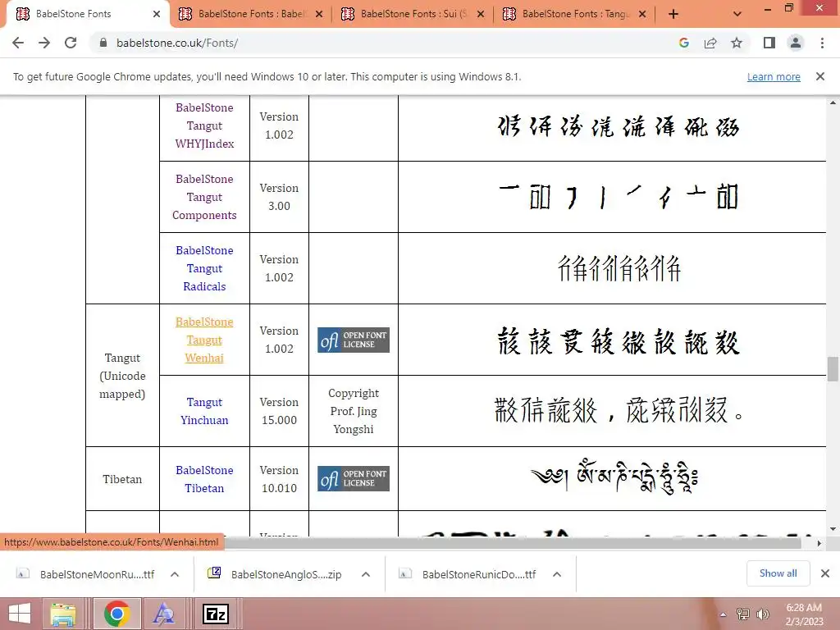Close the downloads bar
This screenshot has width=840, height=630.
(825, 573)
